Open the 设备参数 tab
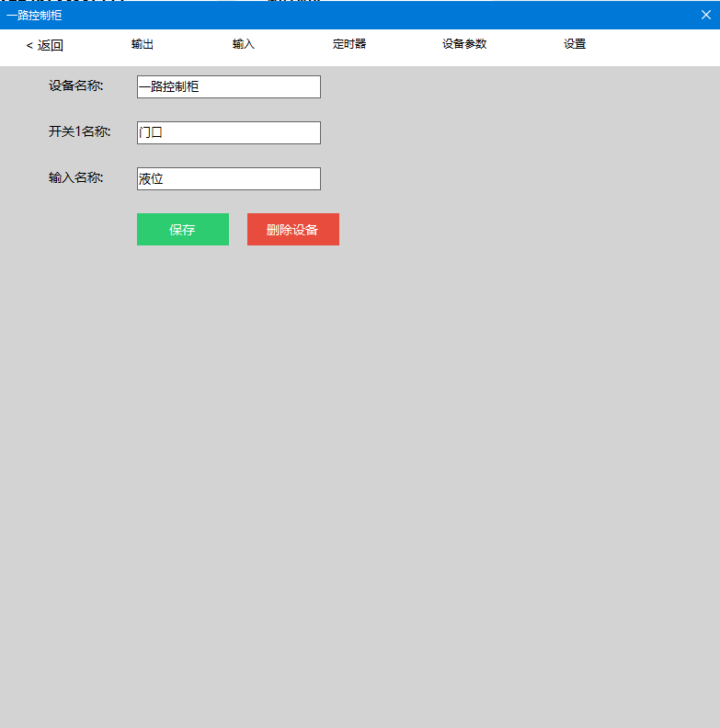This screenshot has height=728, width=720. (464, 44)
